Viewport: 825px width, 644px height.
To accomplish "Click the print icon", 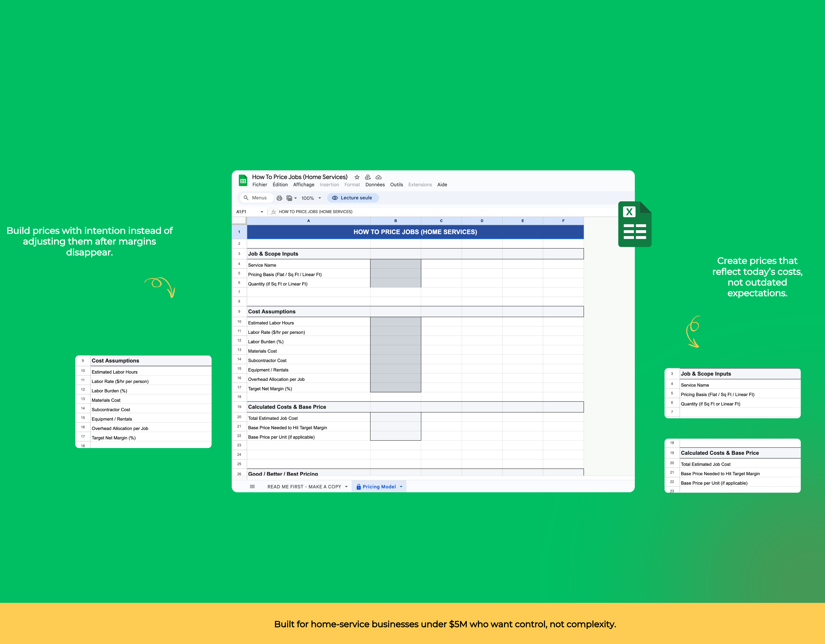I will pos(279,198).
